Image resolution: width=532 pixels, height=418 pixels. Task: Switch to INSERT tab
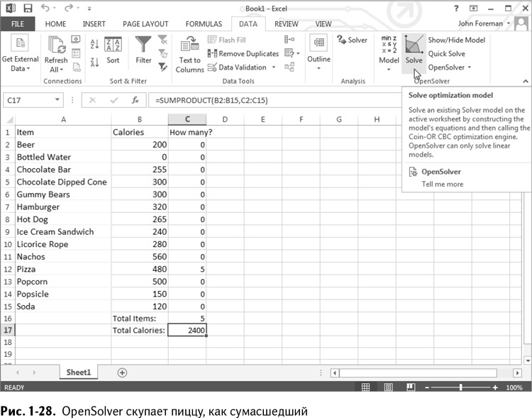pyautogui.click(x=94, y=23)
